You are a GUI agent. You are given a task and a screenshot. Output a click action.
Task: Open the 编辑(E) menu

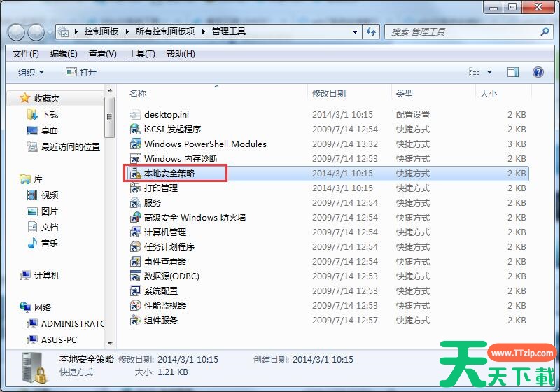pos(64,54)
